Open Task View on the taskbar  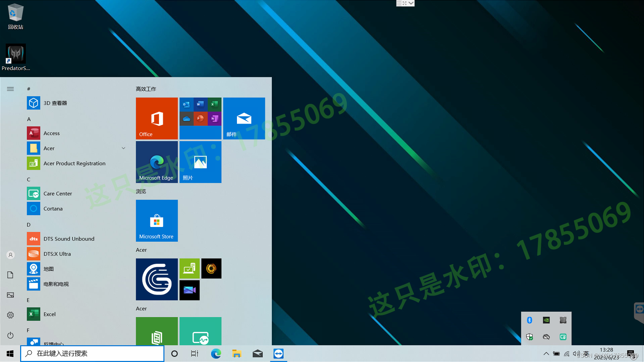click(x=195, y=354)
